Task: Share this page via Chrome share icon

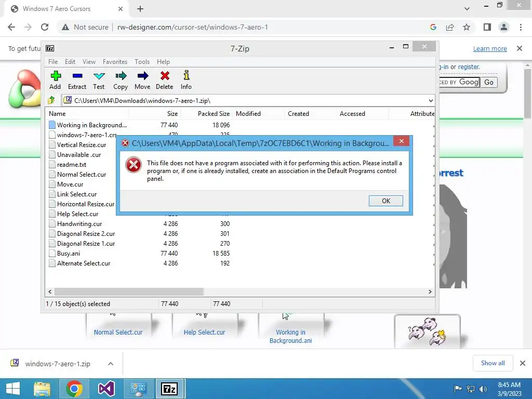Action: pos(450,27)
